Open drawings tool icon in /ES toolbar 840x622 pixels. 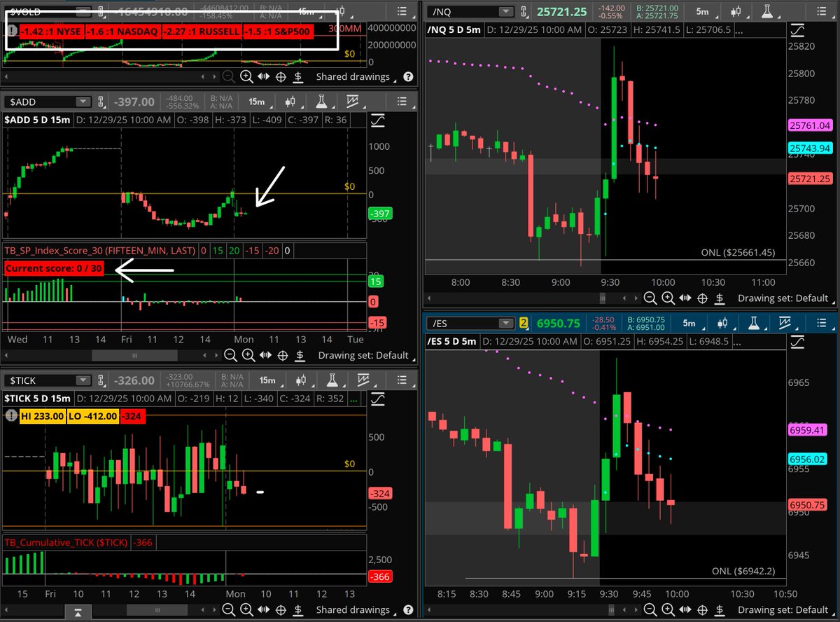coord(786,323)
